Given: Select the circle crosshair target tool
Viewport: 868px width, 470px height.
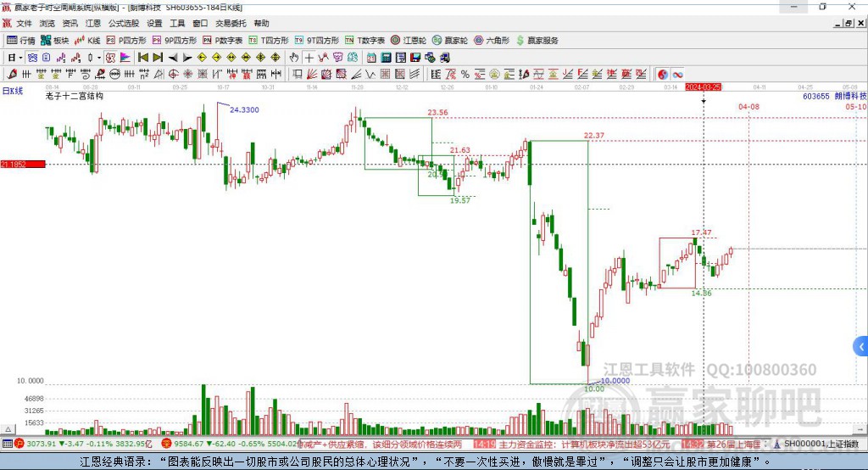Looking at the screenshot, I should point(173,75).
